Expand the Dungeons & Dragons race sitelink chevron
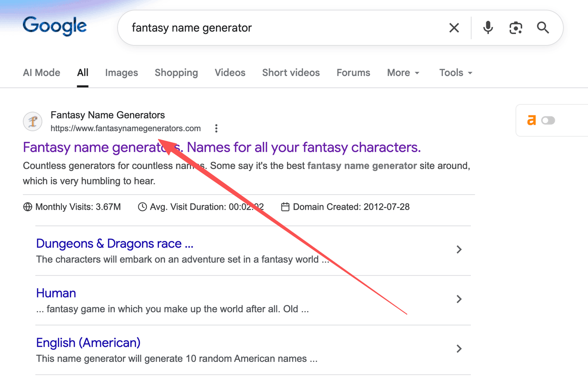588x383 pixels. [x=459, y=249]
